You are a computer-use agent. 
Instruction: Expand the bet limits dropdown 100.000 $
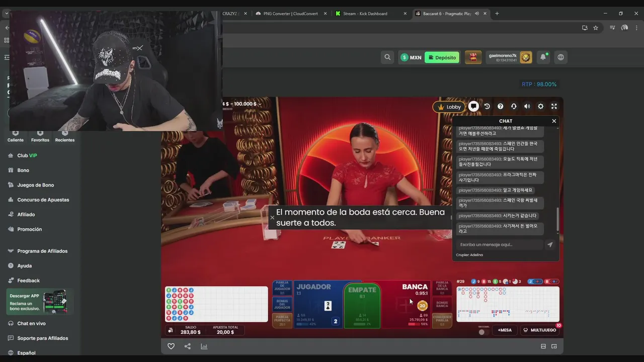click(x=260, y=104)
